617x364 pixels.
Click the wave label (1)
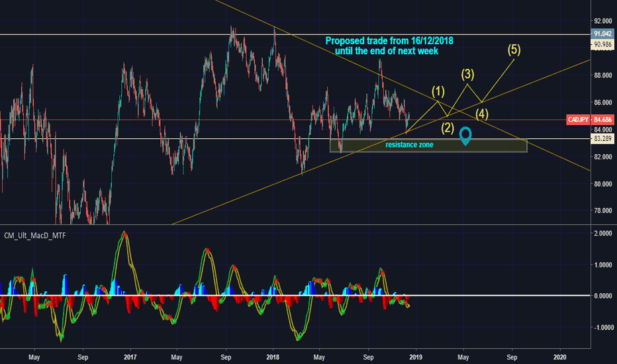(438, 91)
